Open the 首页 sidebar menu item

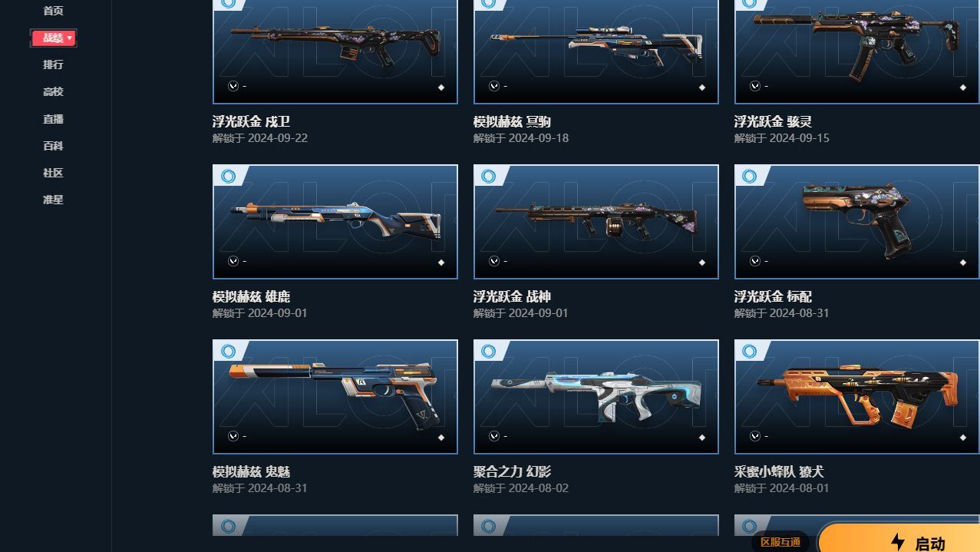[53, 11]
